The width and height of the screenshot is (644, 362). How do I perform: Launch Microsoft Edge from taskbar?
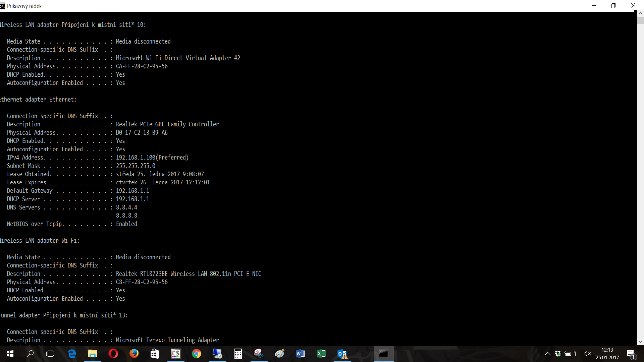point(72,354)
